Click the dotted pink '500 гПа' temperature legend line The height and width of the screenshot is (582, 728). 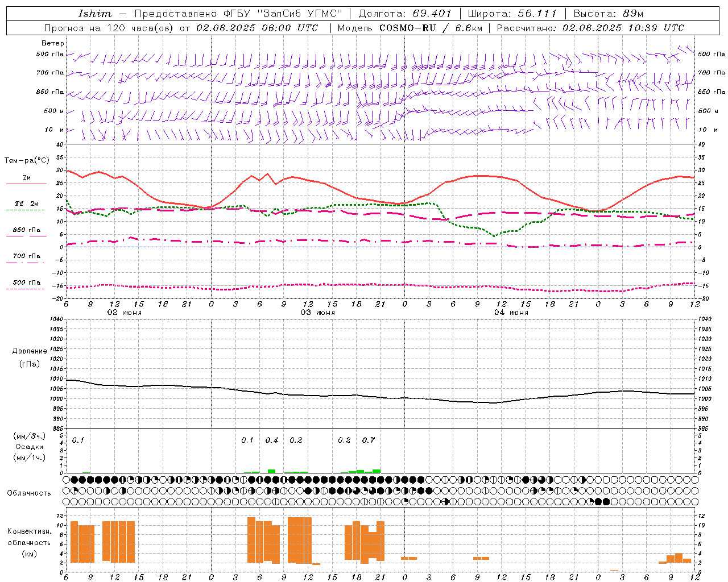tap(26, 289)
